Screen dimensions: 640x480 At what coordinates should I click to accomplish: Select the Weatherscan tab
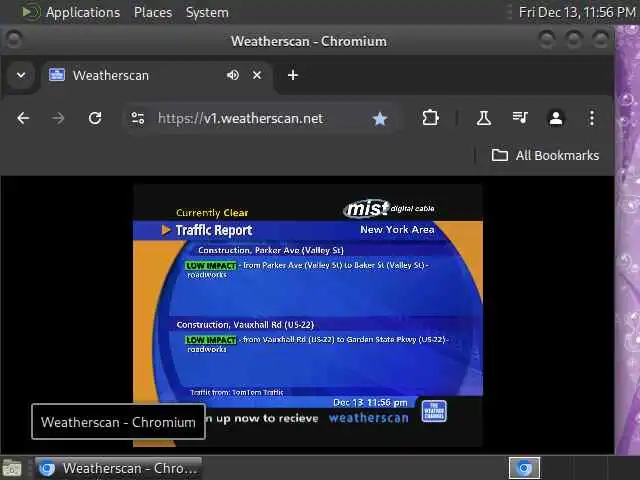coord(157,76)
